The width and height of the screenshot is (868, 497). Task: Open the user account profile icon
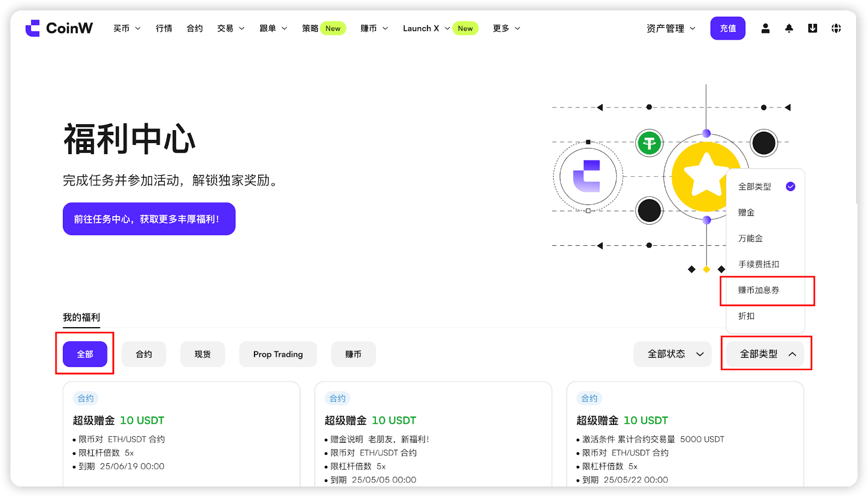tap(765, 28)
